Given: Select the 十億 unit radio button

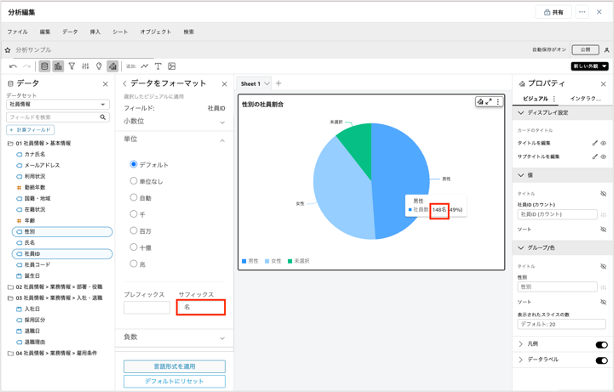Looking at the screenshot, I should click(134, 247).
